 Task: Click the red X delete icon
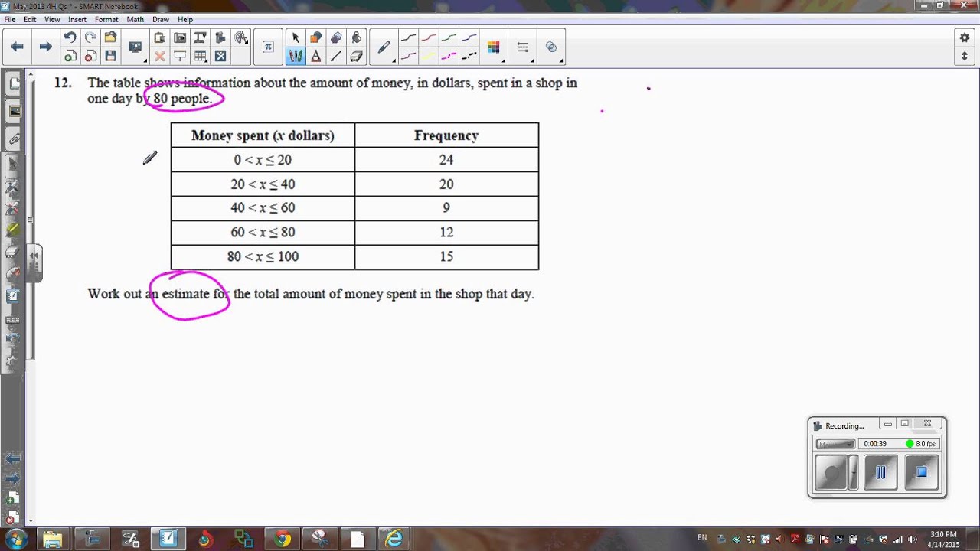[159, 56]
